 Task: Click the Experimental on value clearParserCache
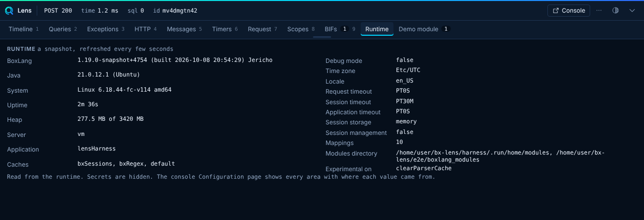424,168
